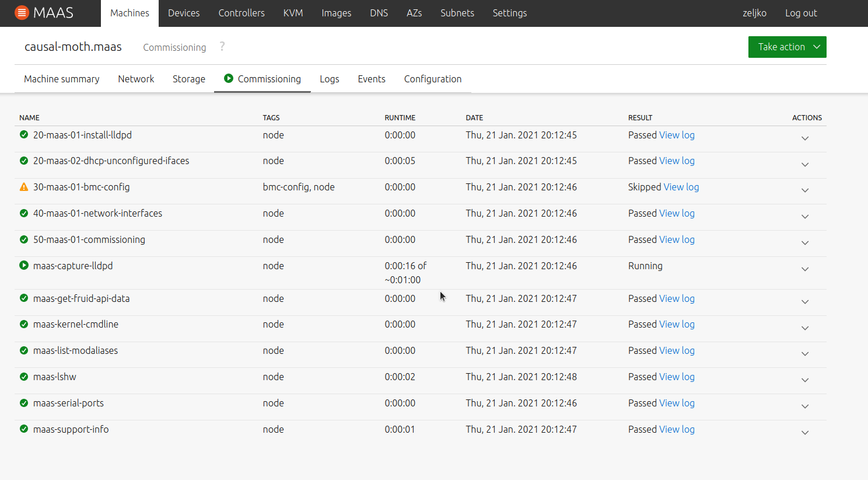View log for 20-maas-01-install-lldpd
Viewport: 868px width, 480px height.
(x=677, y=135)
